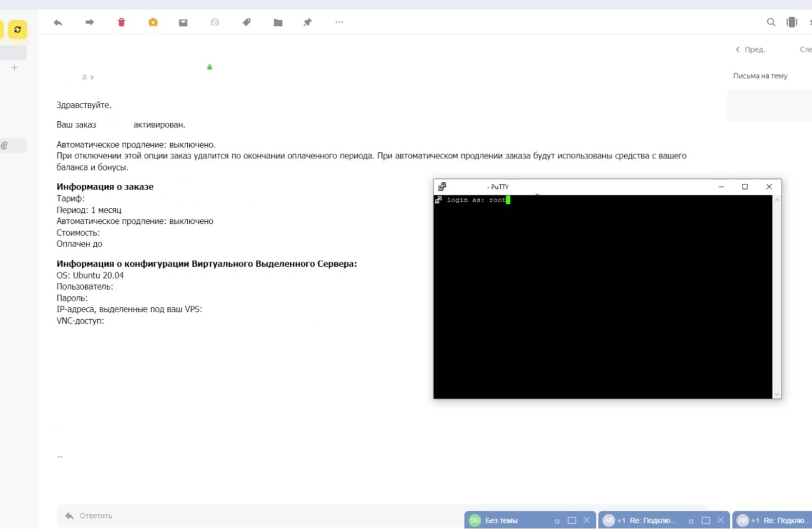812x529 pixels.
Task: Minimize the 'Без темы' draft
Action: click(x=557, y=521)
